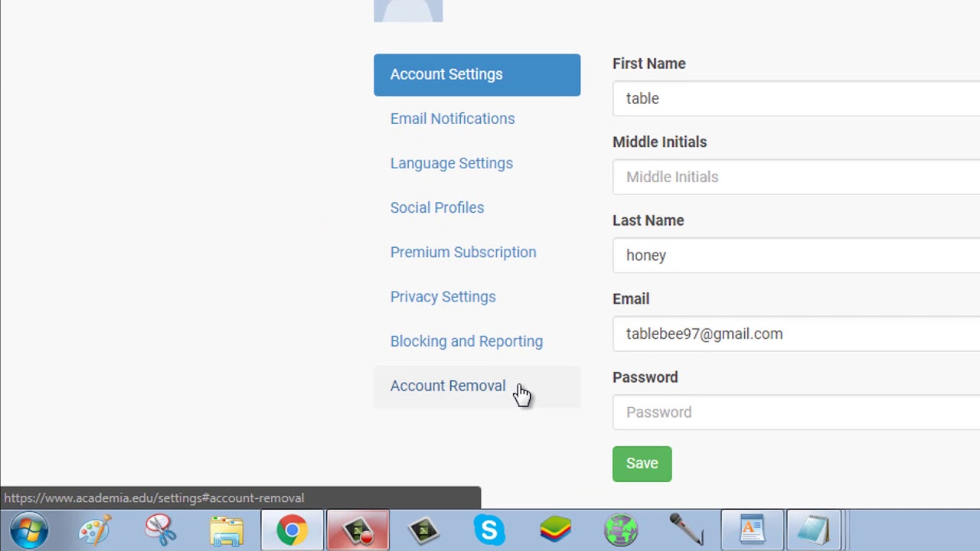Viewport: 980px width, 551px height.
Task: Open the Notepad taskbar icon
Action: [813, 530]
